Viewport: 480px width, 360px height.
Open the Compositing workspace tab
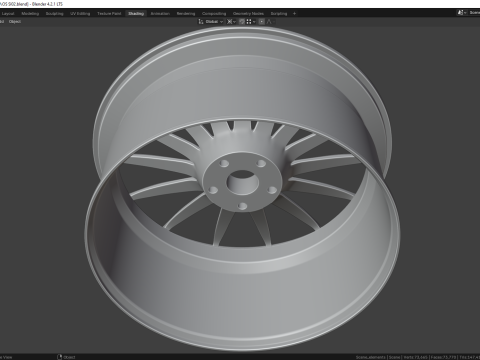(x=214, y=14)
